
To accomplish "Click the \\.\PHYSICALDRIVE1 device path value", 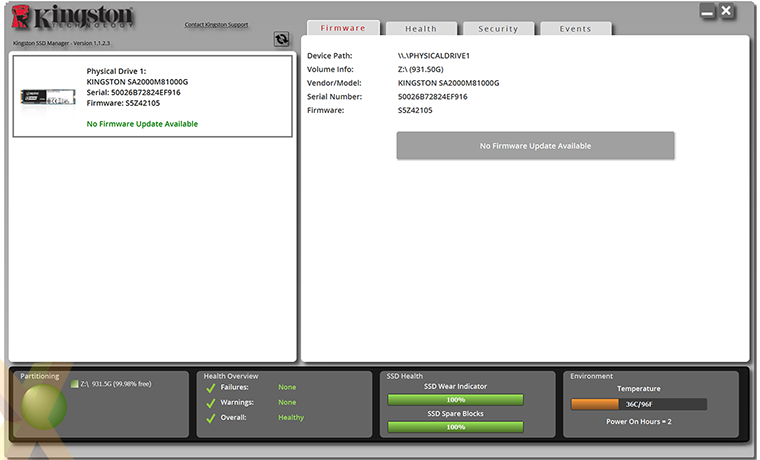I will coord(434,56).
